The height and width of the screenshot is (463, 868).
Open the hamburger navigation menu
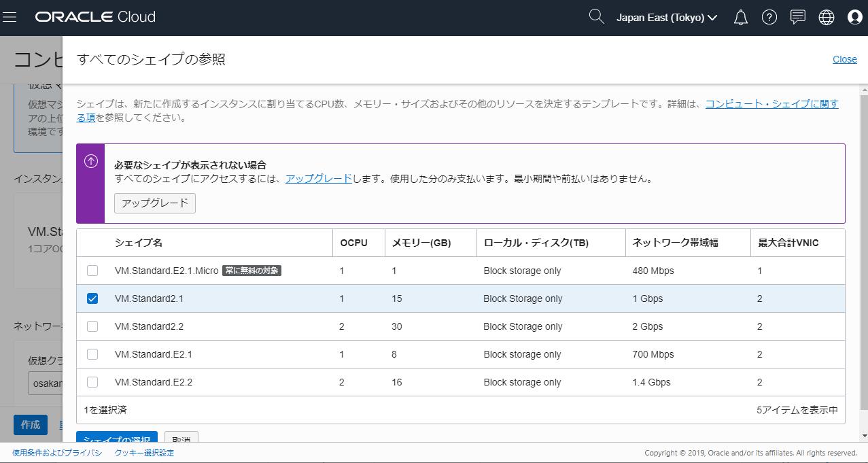(x=10, y=17)
